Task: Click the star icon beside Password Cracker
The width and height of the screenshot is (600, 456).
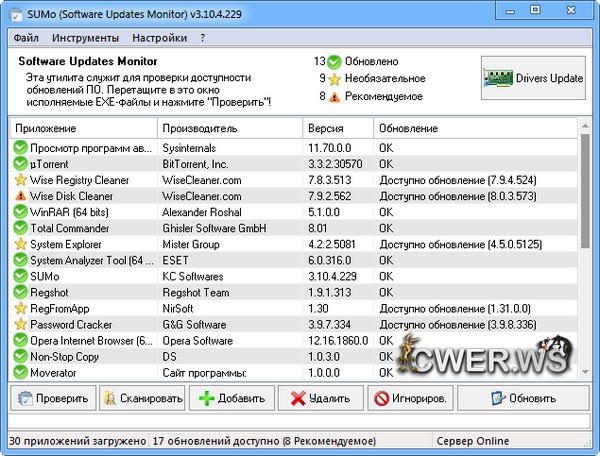Action: click(x=20, y=325)
